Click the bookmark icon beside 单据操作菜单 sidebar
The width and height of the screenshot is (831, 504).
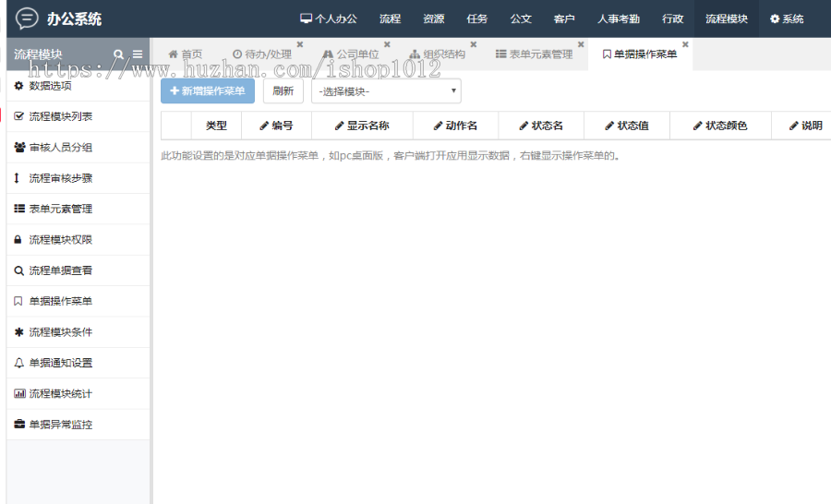[x=18, y=301]
